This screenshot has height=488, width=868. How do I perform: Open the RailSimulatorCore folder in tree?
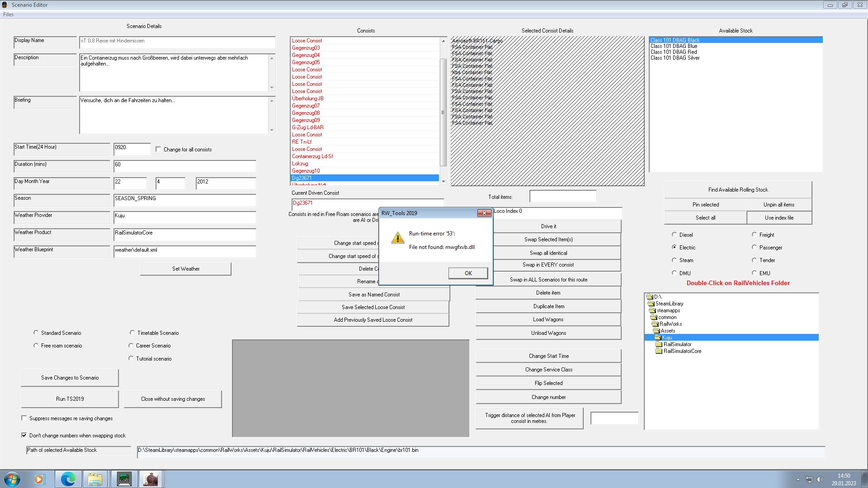pyautogui.click(x=682, y=351)
